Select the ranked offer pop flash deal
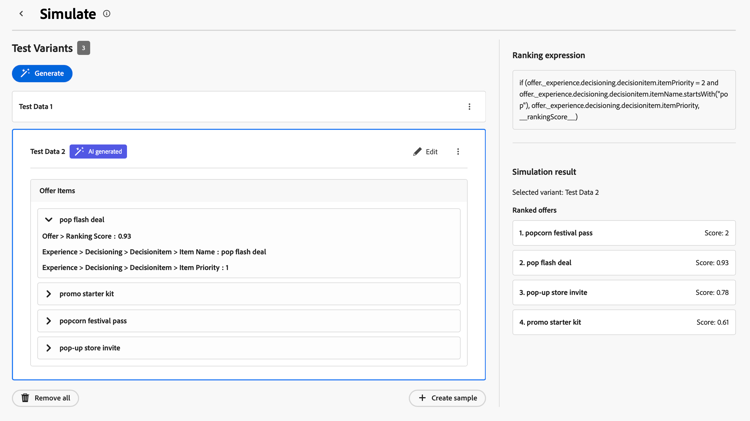Image resolution: width=750 pixels, height=421 pixels. pos(624,263)
